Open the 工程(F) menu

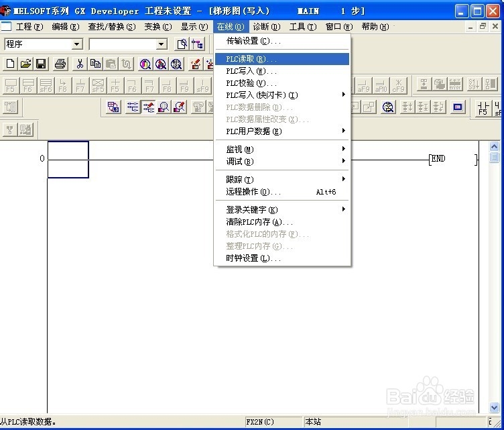[29, 26]
